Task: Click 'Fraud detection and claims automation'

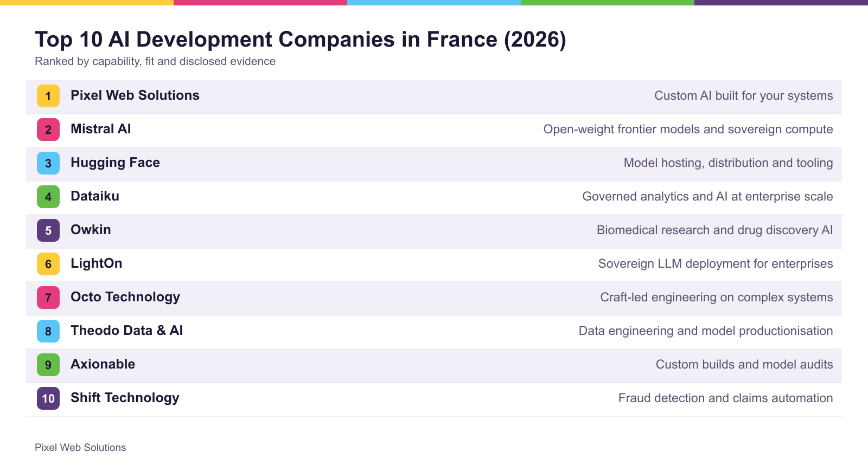Action: point(726,398)
